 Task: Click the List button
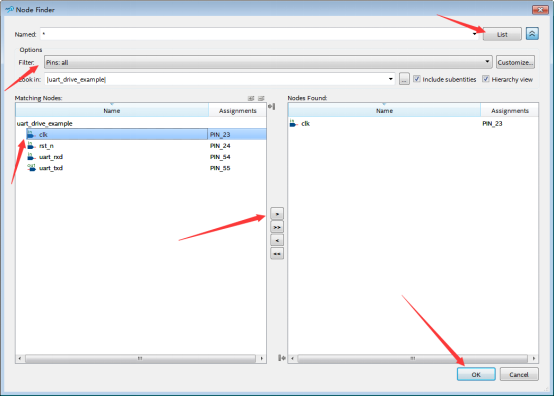point(502,34)
